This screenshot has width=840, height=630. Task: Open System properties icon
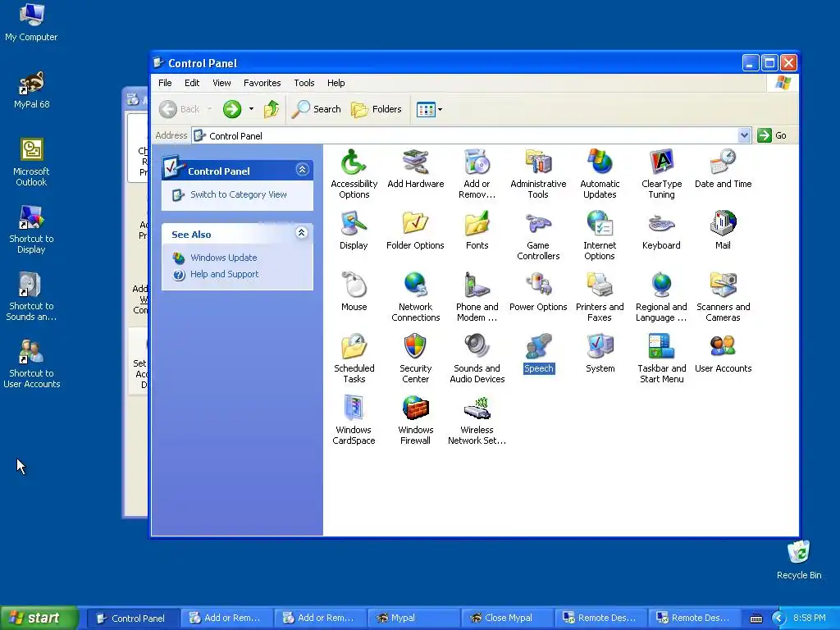(x=600, y=353)
